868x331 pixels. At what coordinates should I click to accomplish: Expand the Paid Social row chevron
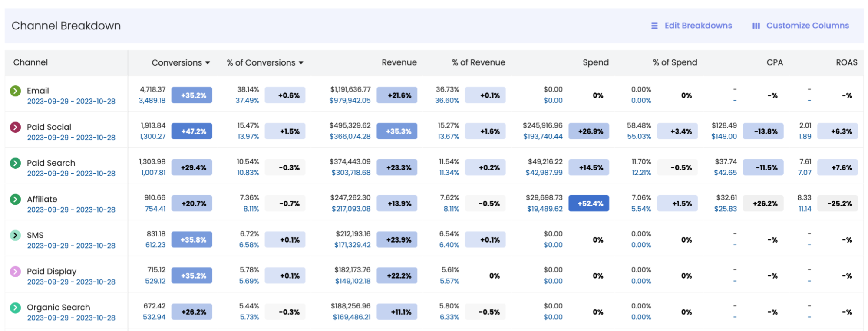15,127
